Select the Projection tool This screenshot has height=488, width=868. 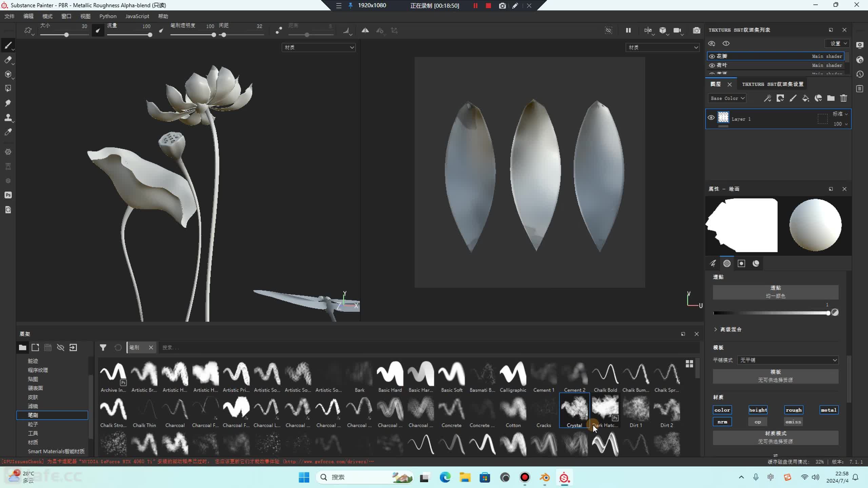click(x=8, y=74)
